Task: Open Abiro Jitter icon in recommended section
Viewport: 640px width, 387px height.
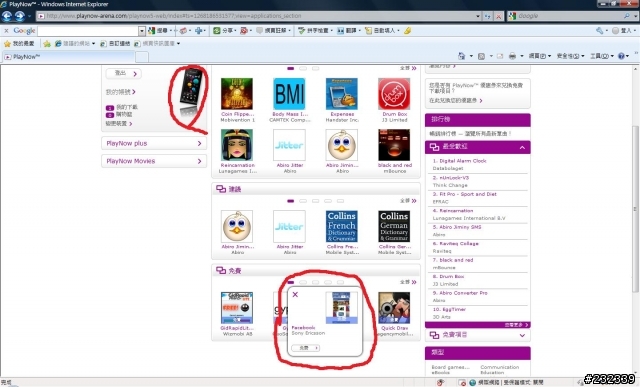Action: click(x=289, y=226)
